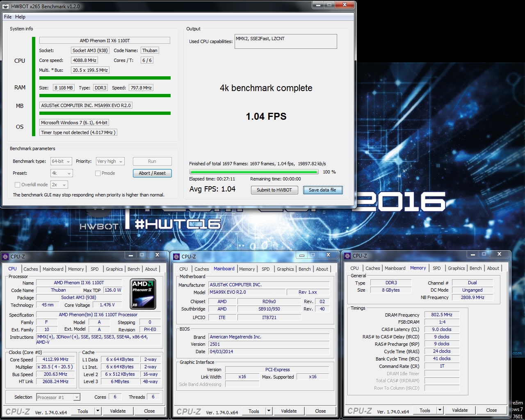Switch to SPD tab in first CPU-Z window

(x=95, y=269)
